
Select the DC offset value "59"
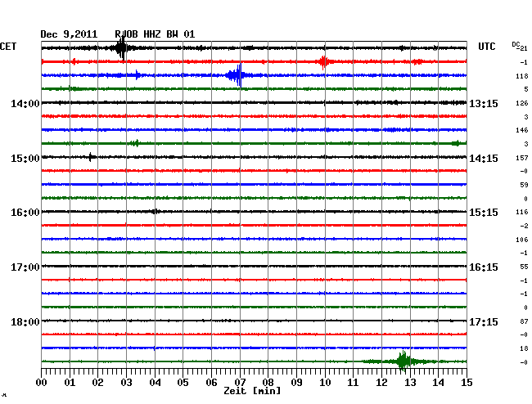coord(524,185)
